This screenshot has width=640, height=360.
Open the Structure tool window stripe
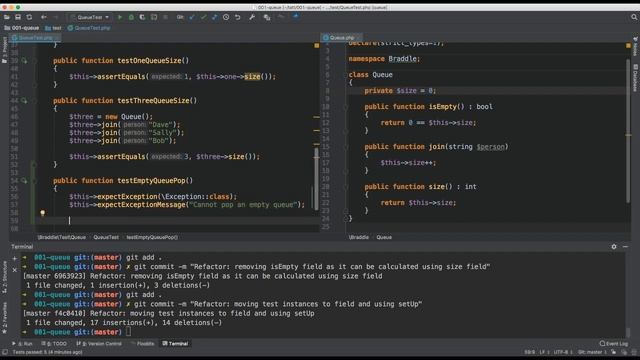4,277
